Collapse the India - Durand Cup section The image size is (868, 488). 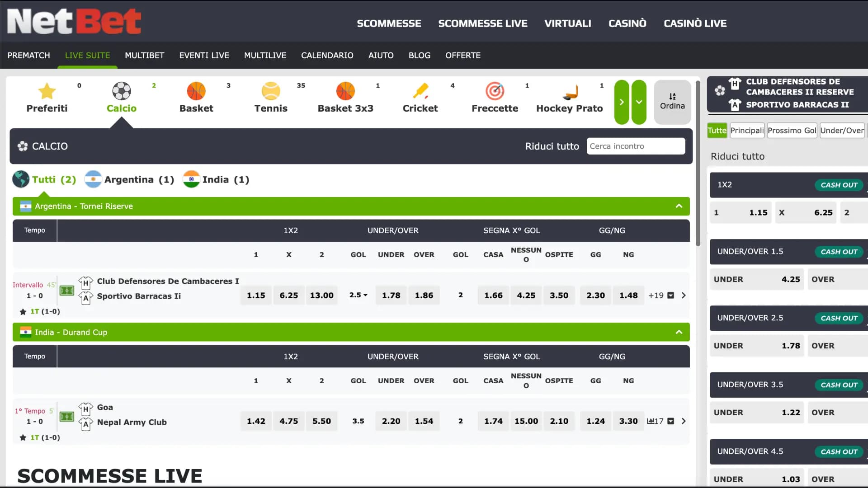[679, 332]
